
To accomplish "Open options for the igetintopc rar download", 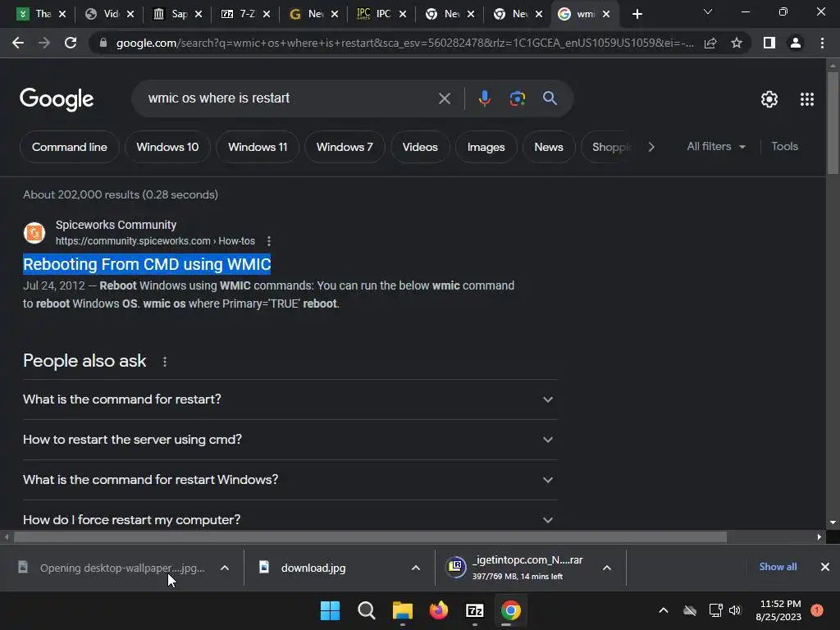I will [x=606, y=568].
